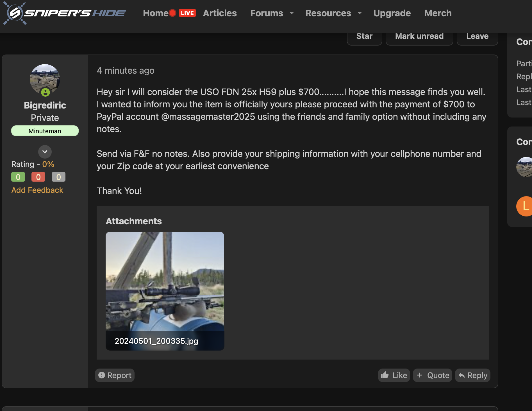Expand user details chevron under Minuteman
532x411 pixels.
point(45,152)
